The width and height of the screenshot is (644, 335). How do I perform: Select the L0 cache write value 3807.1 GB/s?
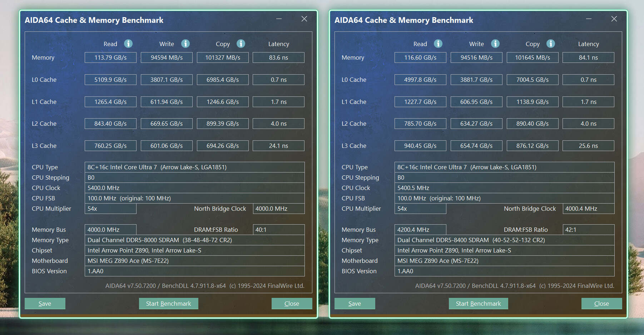167,80
